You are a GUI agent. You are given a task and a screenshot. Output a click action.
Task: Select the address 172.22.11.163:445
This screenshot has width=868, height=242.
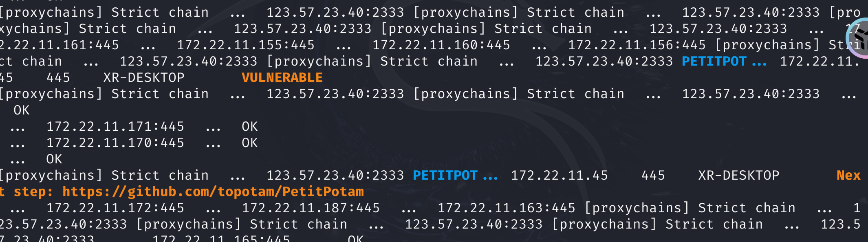tap(507, 208)
